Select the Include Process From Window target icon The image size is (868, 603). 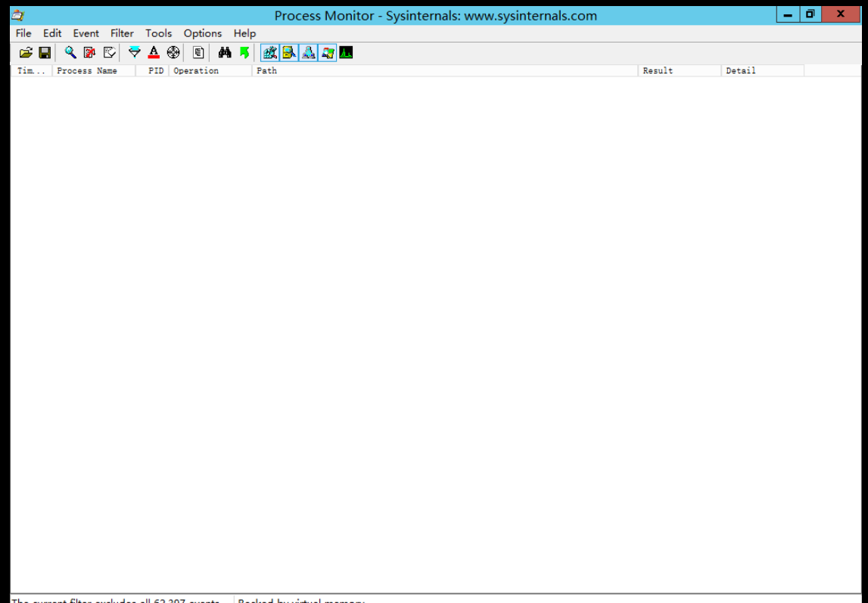tap(173, 52)
